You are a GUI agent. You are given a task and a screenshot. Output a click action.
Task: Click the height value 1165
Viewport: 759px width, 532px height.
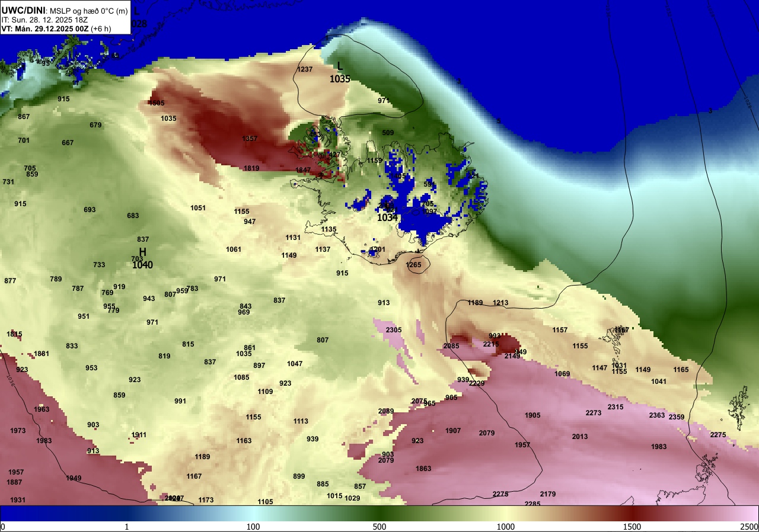[x=681, y=370]
